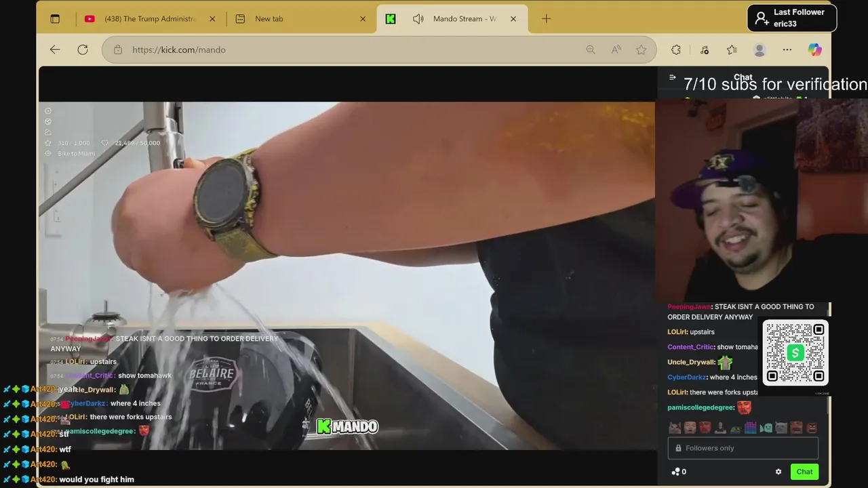
Task: Open PeepingJawn's chat profile
Action: pos(688,307)
